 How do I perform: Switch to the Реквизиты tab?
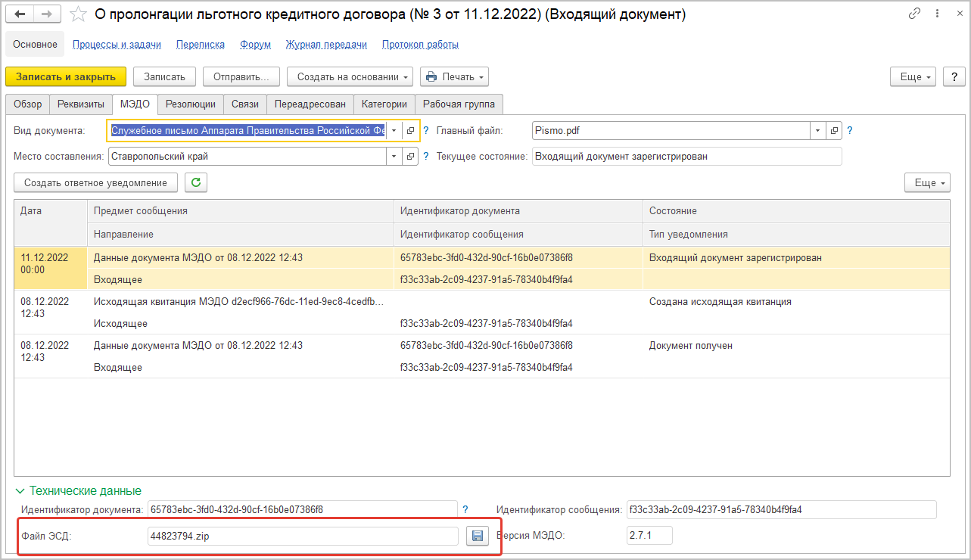(81, 104)
